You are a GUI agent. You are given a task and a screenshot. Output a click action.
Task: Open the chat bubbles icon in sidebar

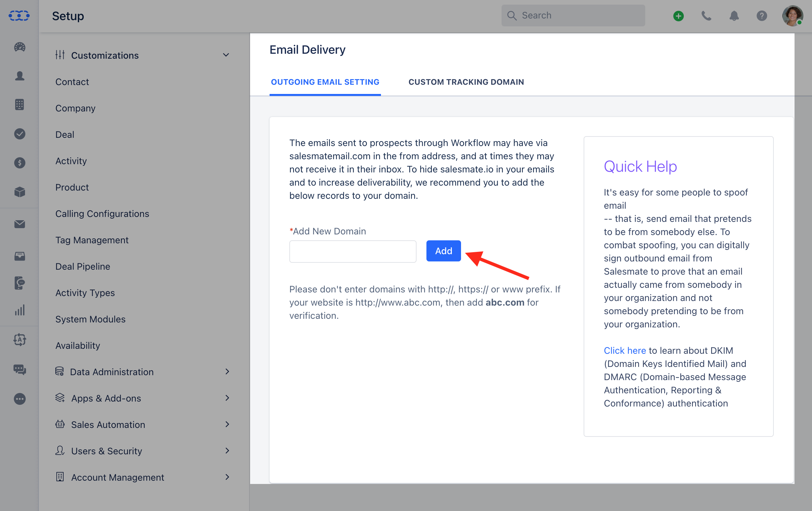pos(19,370)
